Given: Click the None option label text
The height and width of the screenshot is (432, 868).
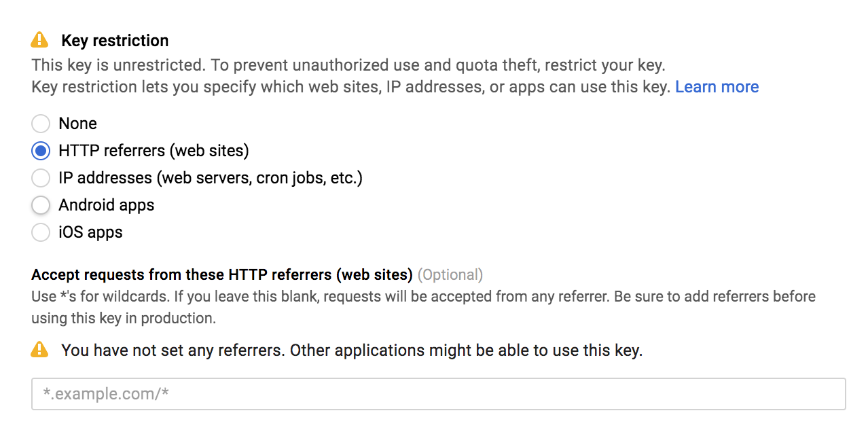Looking at the screenshot, I should tap(78, 123).
